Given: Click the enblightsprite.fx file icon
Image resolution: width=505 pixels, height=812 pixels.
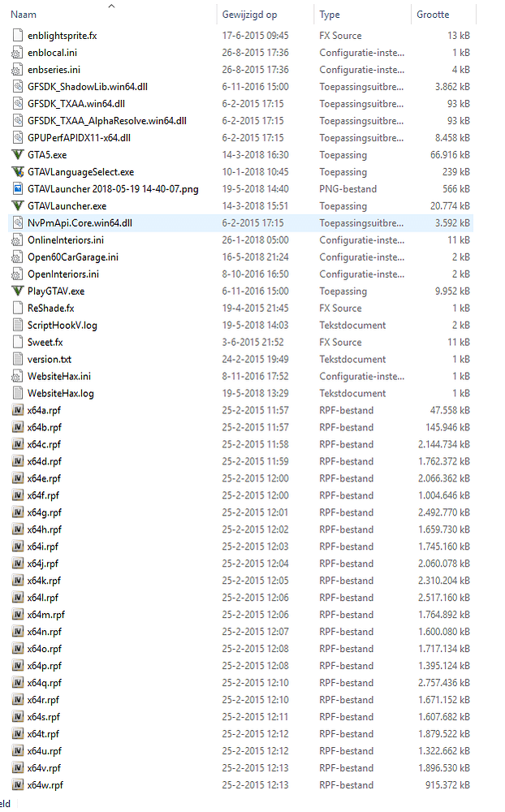Looking at the screenshot, I should 18,36.
